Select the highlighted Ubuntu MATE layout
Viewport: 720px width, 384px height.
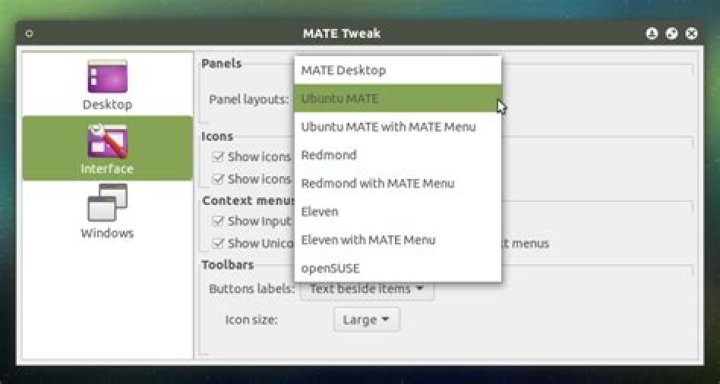click(398, 98)
